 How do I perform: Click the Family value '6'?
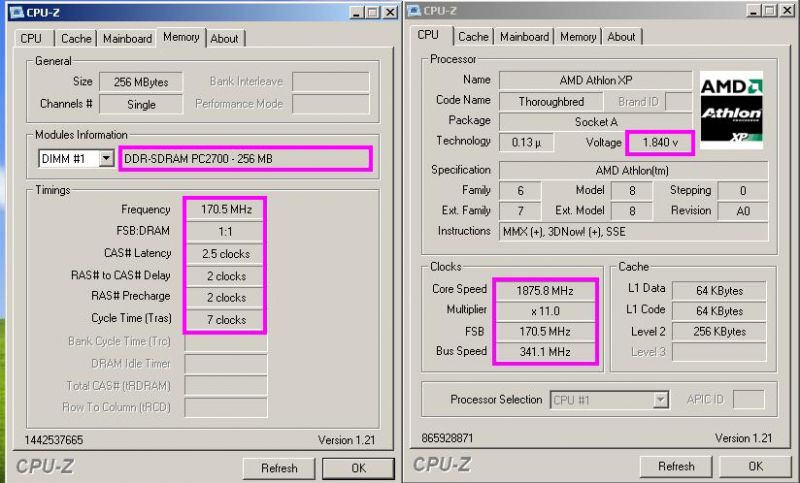coord(520,191)
